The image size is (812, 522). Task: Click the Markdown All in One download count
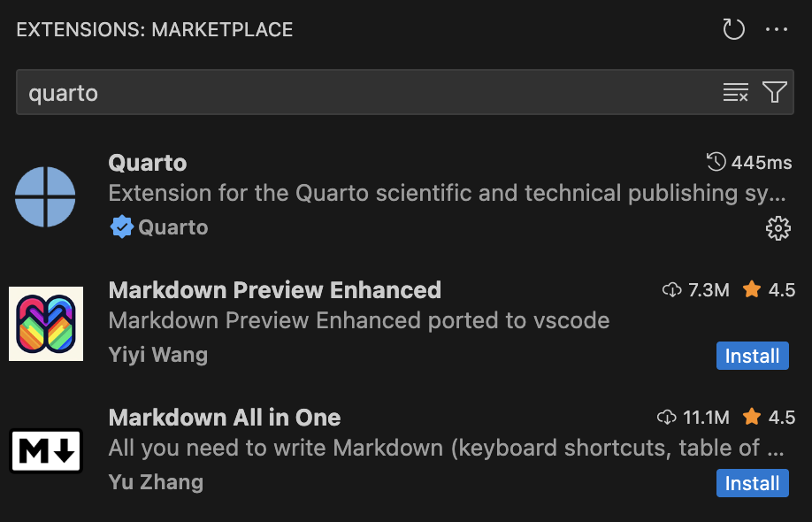pyautogui.click(x=693, y=418)
